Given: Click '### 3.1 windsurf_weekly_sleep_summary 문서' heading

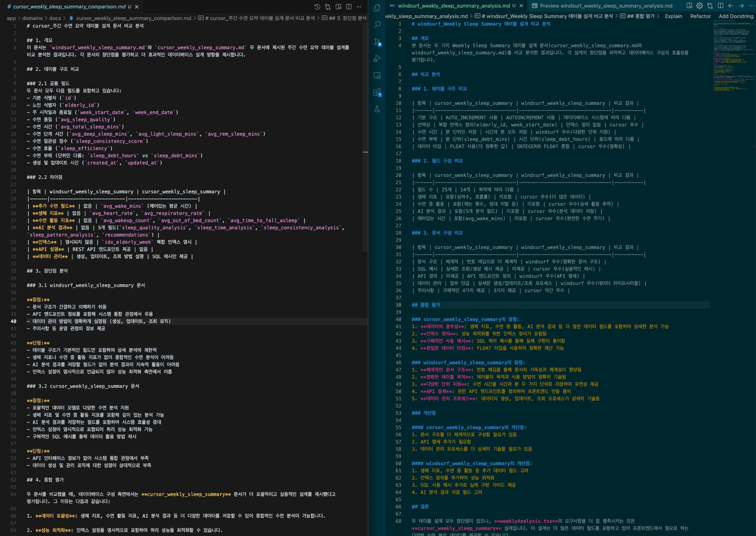Looking at the screenshot, I should click(x=86, y=285).
